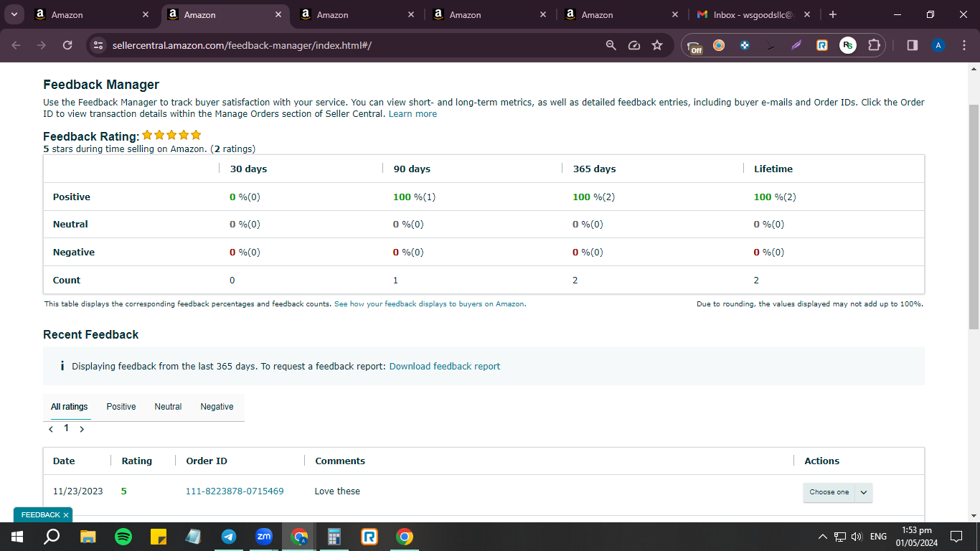Click the Learn more link
This screenshot has width=980, height=551.
point(413,114)
